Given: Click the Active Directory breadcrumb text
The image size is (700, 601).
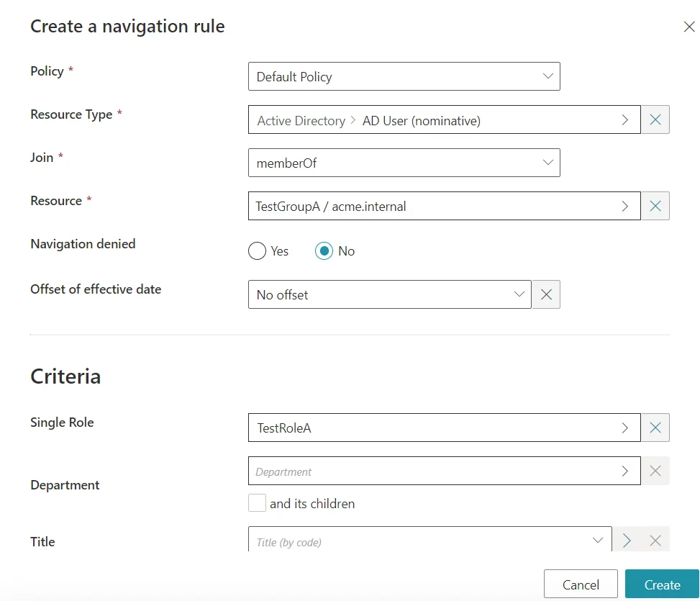Looking at the screenshot, I should click(x=301, y=120).
